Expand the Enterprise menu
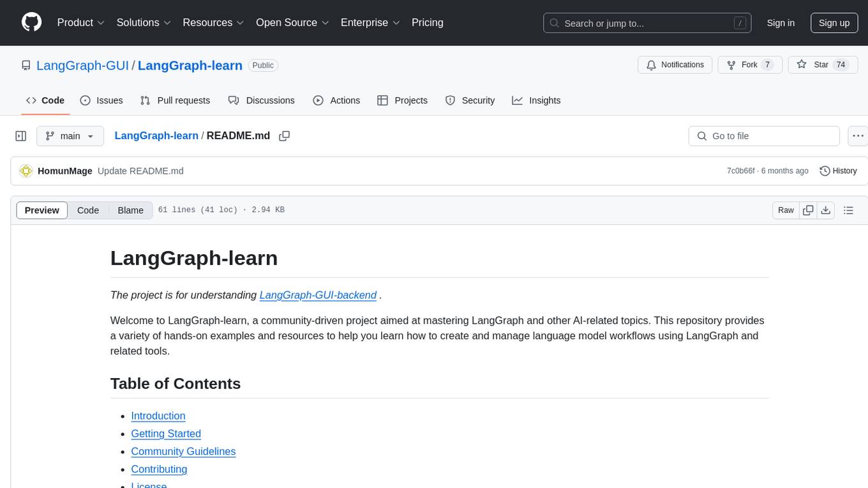The height and width of the screenshot is (488, 868). 370,22
